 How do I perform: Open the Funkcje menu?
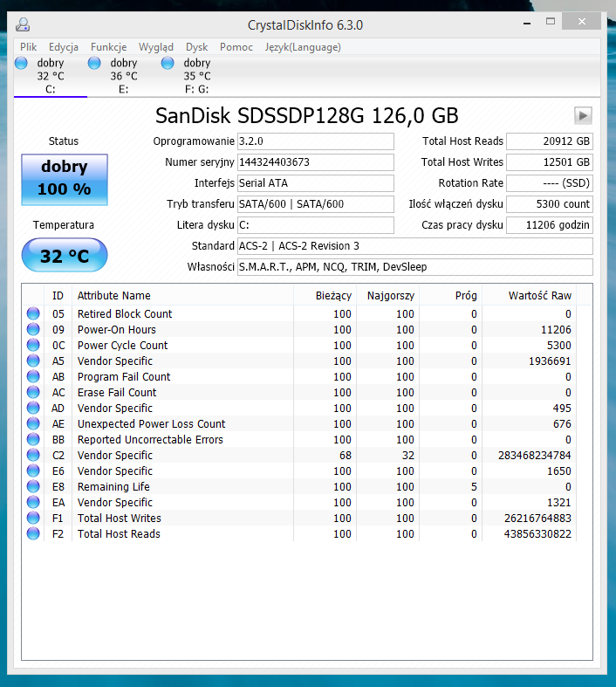(x=108, y=47)
